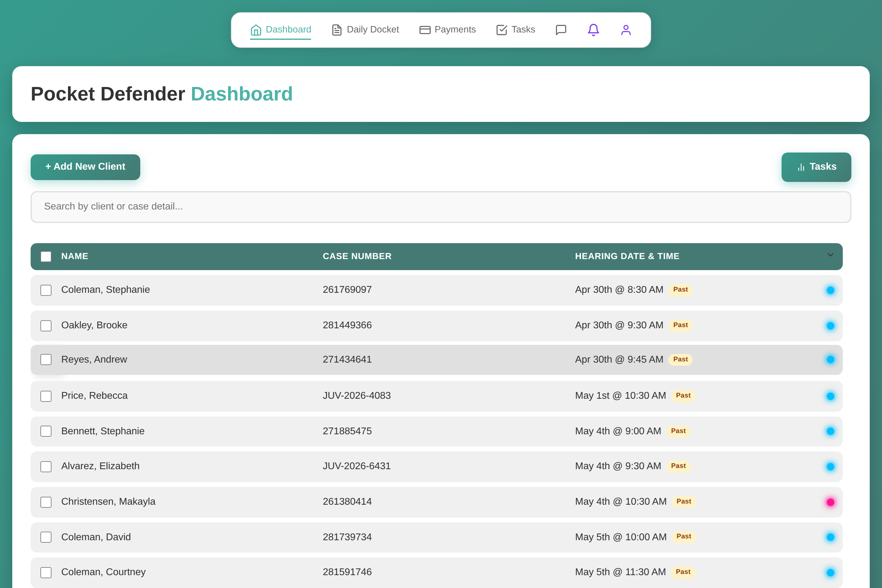
Task: Open the user profile icon
Action: [626, 30]
